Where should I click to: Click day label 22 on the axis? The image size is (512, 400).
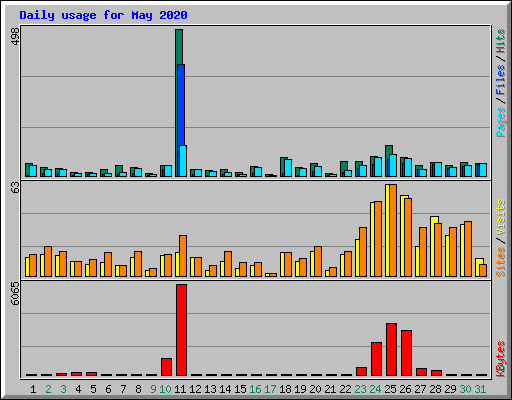coord(345,389)
